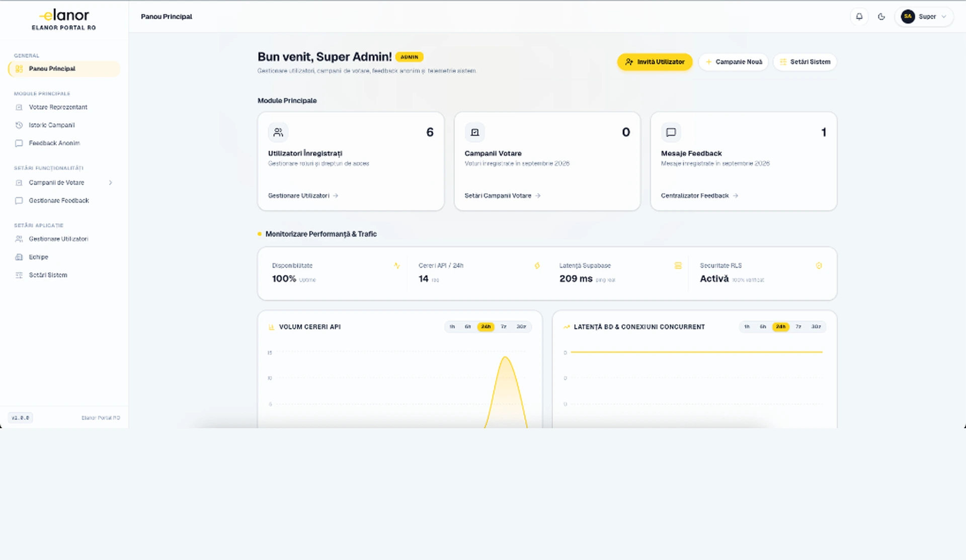Open Gestionare Feedback in the sidebar
The image size is (966, 560).
[x=64, y=201]
